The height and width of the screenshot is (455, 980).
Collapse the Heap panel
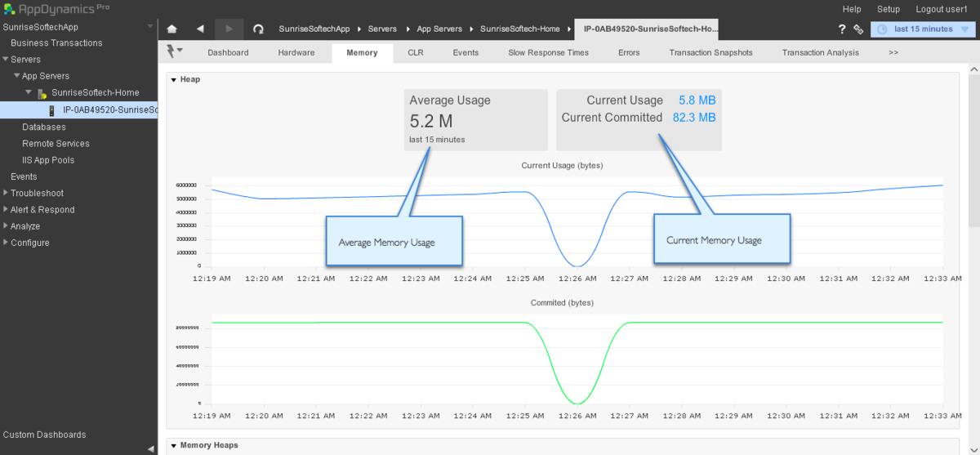coord(173,80)
